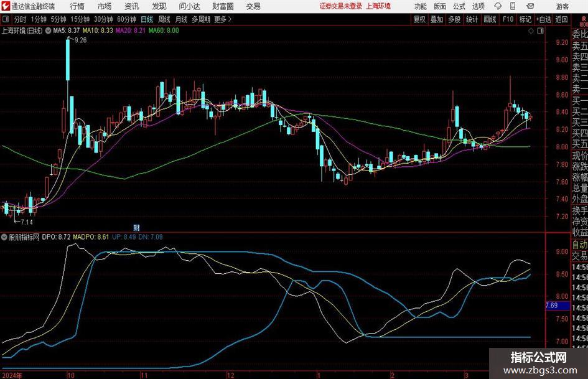Toggle the left panel icon beside 分时
This screenshot has height=379, width=588.
5,19
